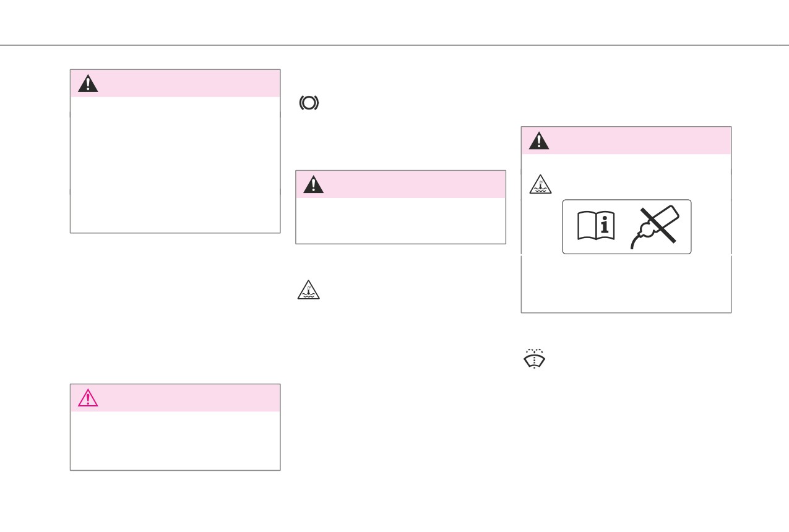This screenshot has height=532, width=789.
Task: Click empty body of the magenta caution box
Action: coord(175,440)
